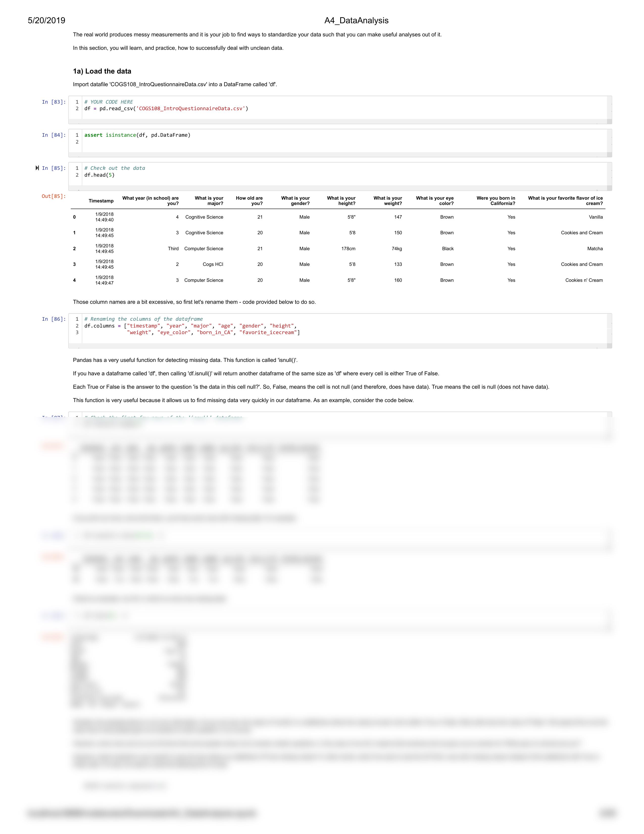Click the timestamp '1/9/2018 14:49:40' cell

click(104, 217)
